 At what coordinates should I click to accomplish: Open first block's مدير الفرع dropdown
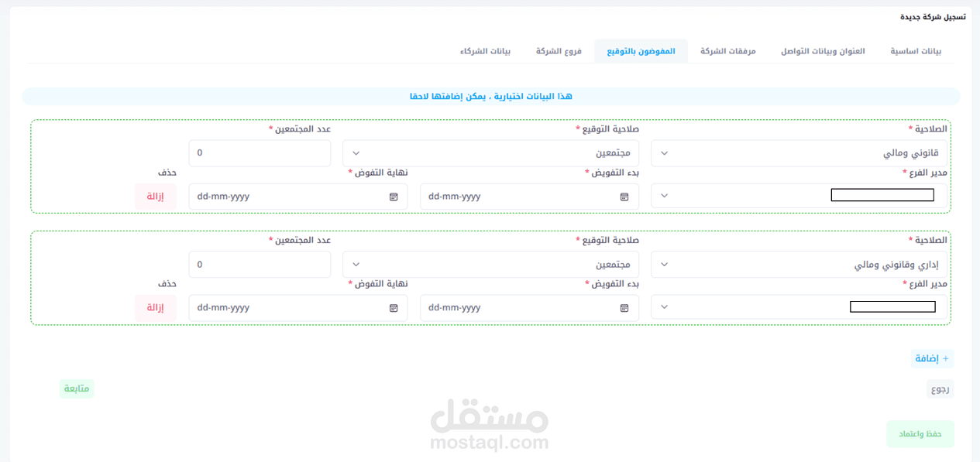799,197
